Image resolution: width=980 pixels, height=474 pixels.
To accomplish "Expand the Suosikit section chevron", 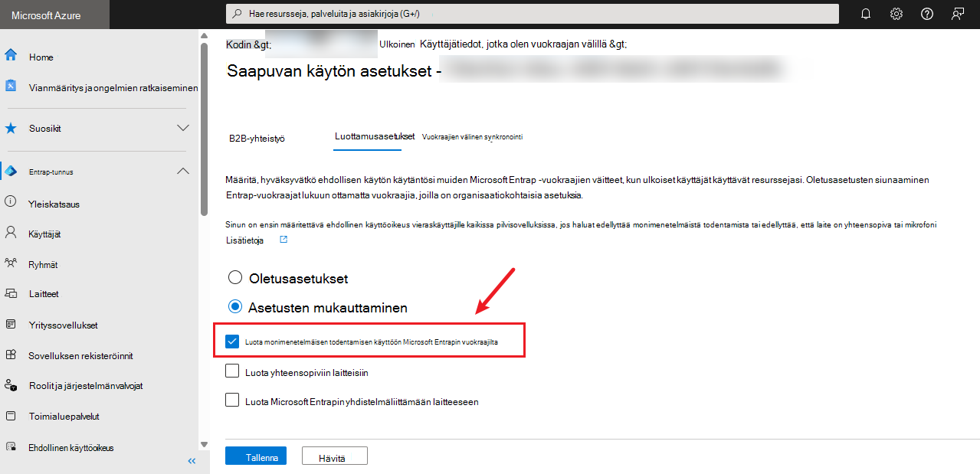I will click(182, 128).
